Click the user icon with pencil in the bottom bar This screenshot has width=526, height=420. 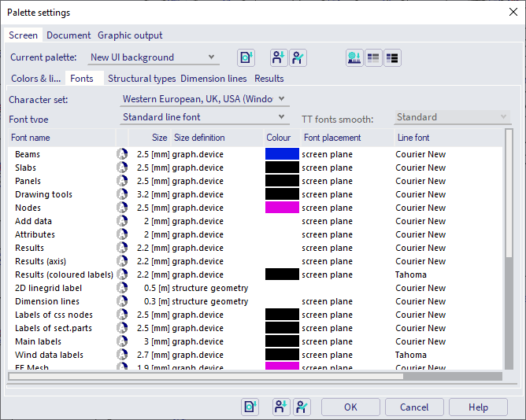pyautogui.click(x=301, y=407)
